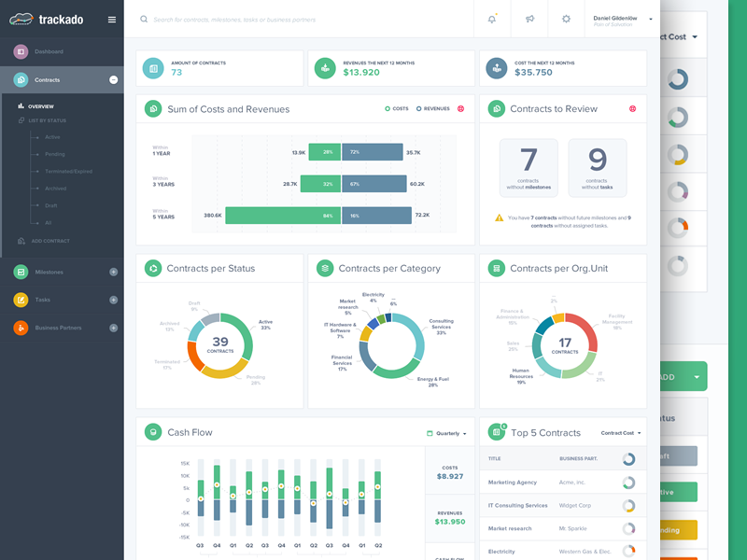The height and width of the screenshot is (560, 747).
Task: Open the Quarterly dropdown in Cash Flow
Action: click(446, 433)
